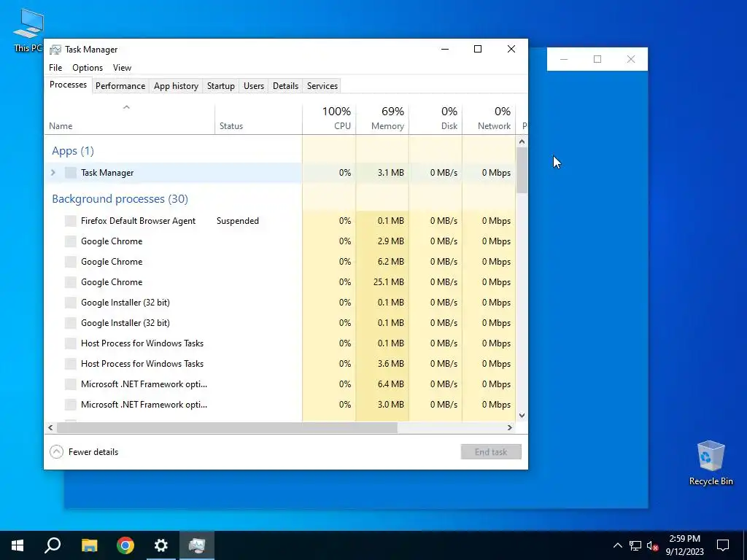Open the notification center icon
The height and width of the screenshot is (560, 747).
point(723,545)
